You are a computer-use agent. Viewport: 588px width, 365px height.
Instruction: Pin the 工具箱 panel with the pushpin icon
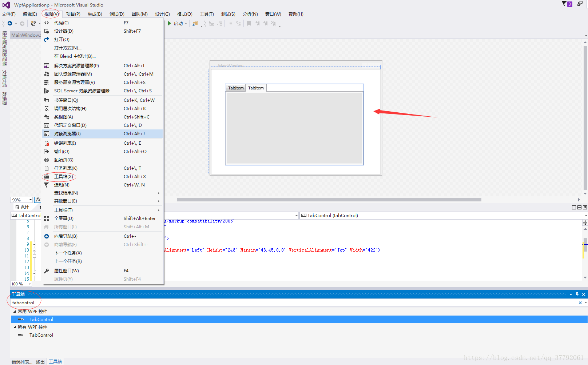577,294
